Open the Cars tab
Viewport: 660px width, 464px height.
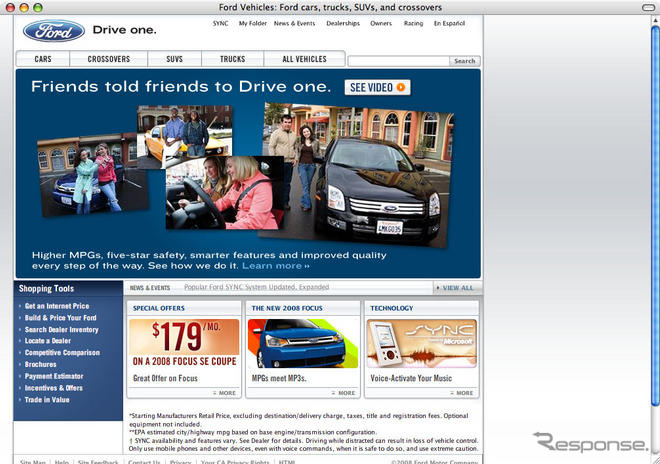pos(43,59)
